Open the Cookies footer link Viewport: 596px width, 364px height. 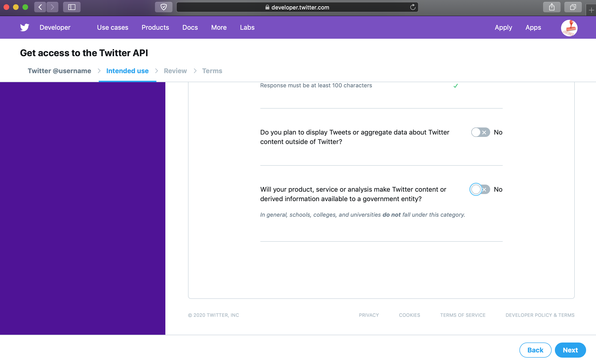click(x=409, y=315)
